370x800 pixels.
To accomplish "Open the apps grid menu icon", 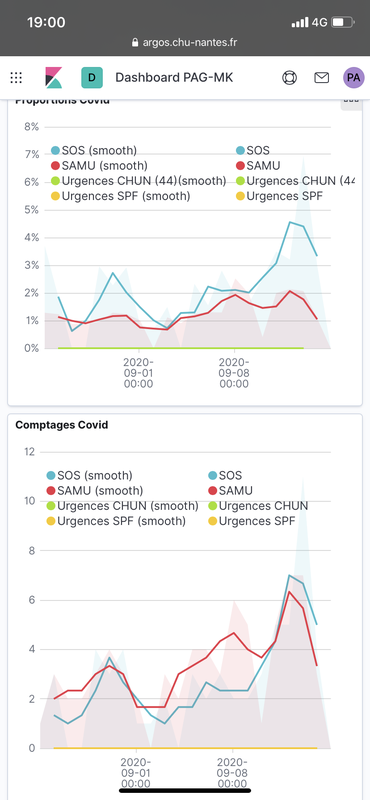I will [16, 78].
